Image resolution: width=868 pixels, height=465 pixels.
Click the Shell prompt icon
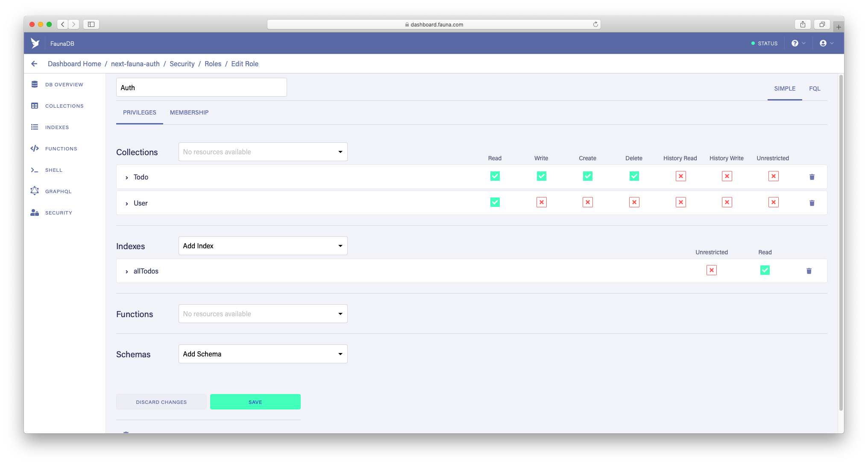point(35,170)
